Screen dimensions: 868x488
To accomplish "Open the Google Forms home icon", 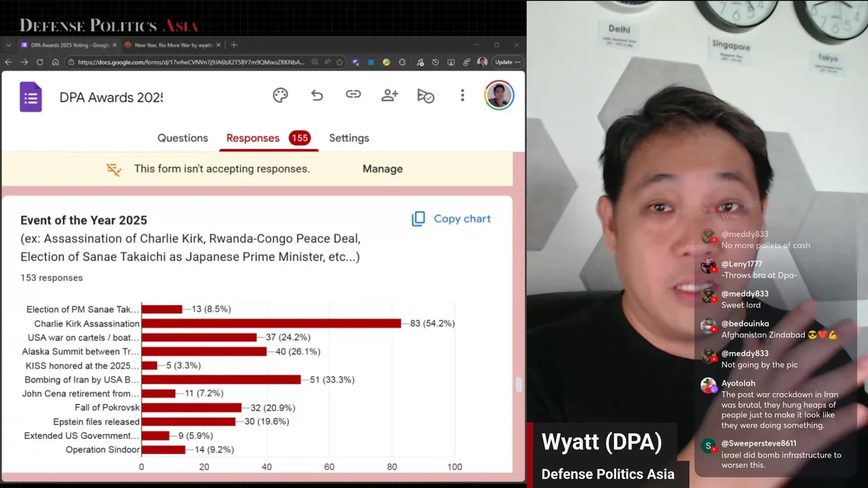I will coord(31,97).
